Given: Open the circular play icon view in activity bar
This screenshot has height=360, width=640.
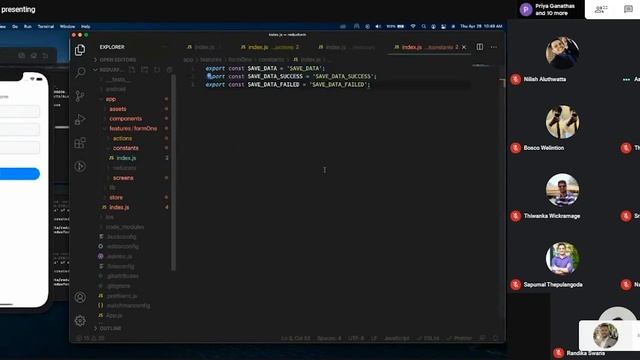Looking at the screenshot, I should 80,166.
